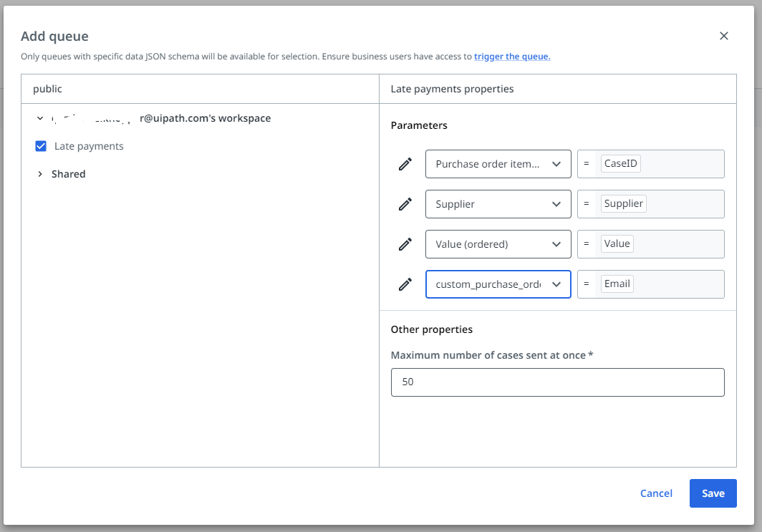Open the custom_purchase_order dropdown

click(498, 284)
